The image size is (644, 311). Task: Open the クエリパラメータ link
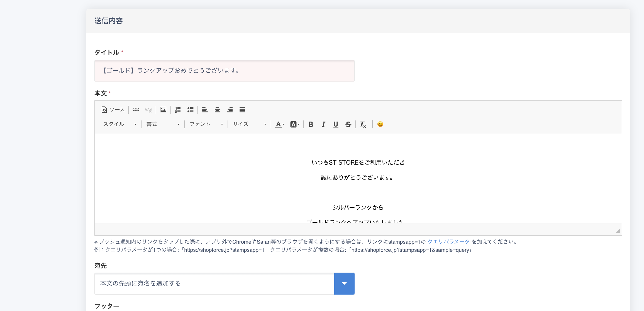point(448,241)
